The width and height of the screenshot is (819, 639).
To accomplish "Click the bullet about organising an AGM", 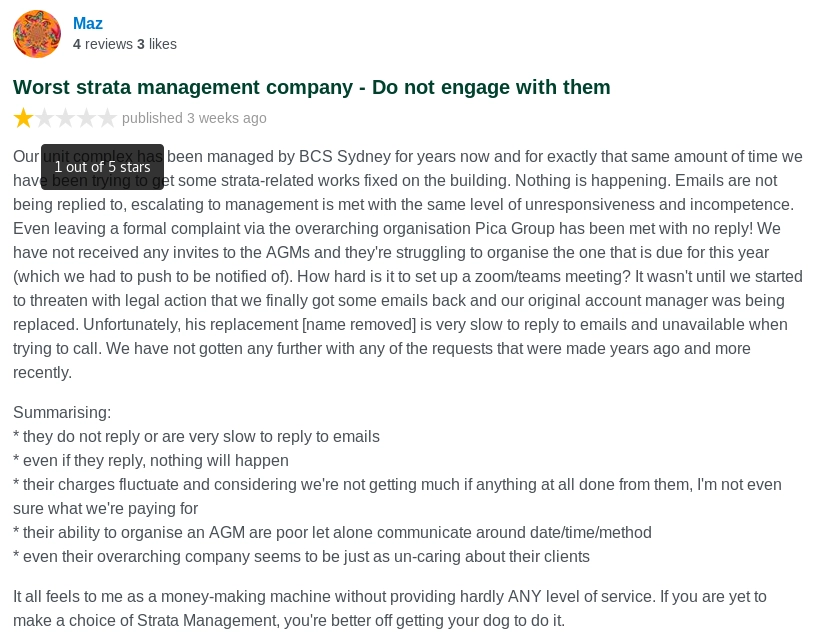I will tap(332, 532).
